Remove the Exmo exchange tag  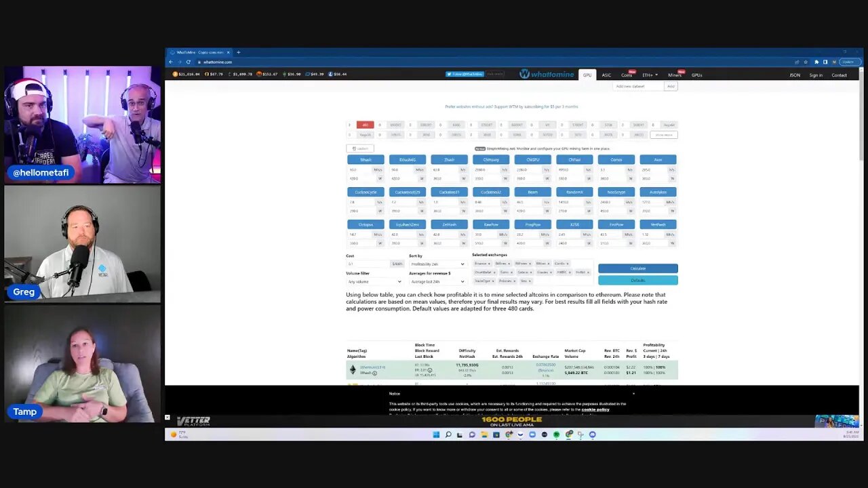[x=512, y=272]
